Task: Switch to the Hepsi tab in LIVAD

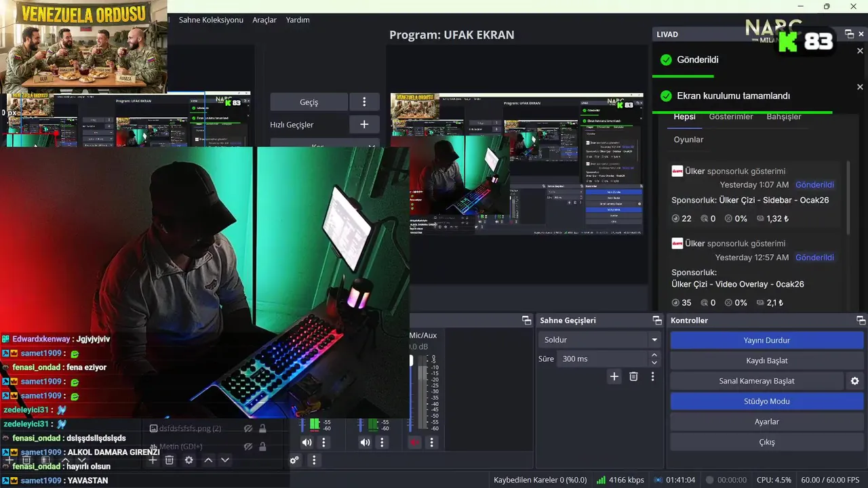Action: point(684,117)
